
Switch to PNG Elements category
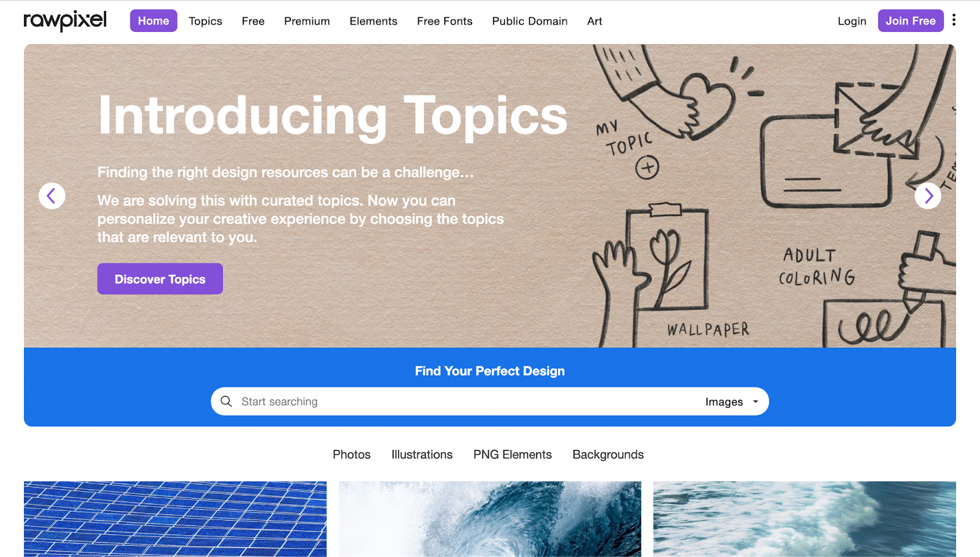pos(513,455)
